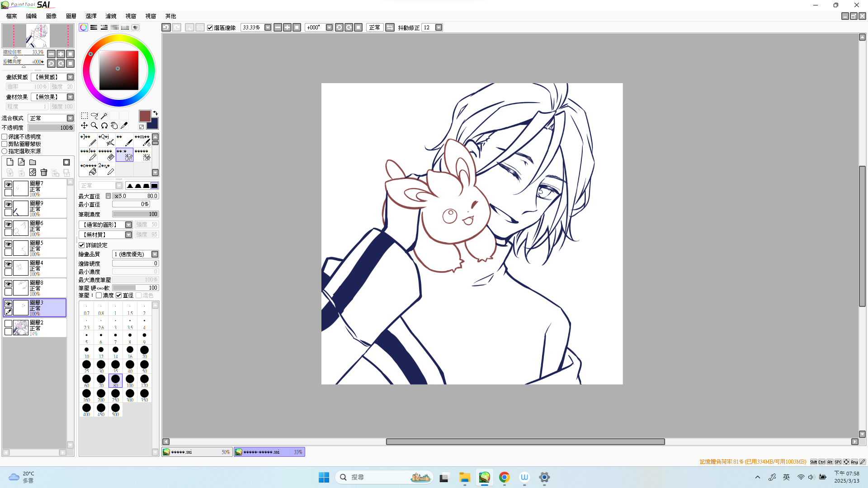Select the rotate canvas tool
This screenshot has width=868, height=488.
[104, 126]
